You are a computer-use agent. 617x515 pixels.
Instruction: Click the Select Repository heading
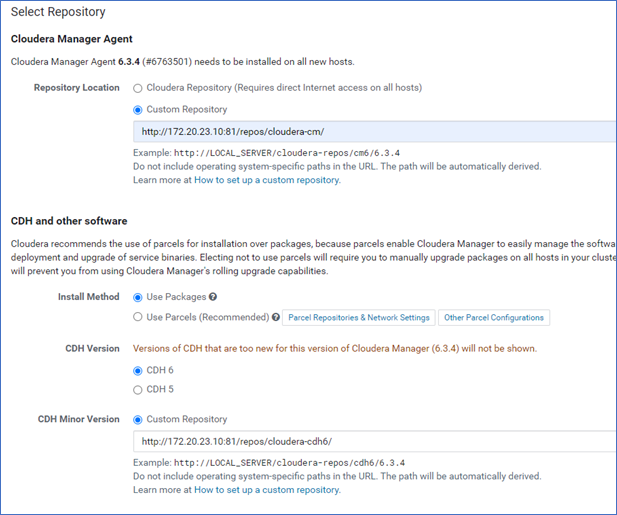pos(58,12)
